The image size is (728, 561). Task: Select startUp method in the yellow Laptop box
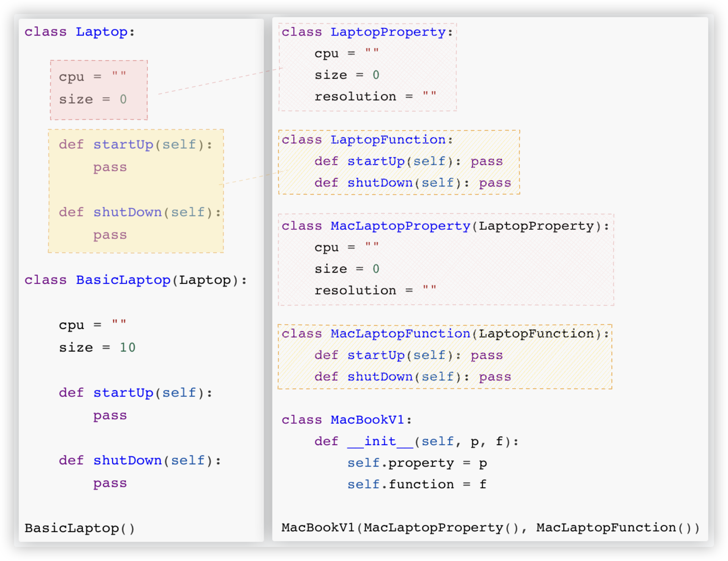(x=123, y=145)
